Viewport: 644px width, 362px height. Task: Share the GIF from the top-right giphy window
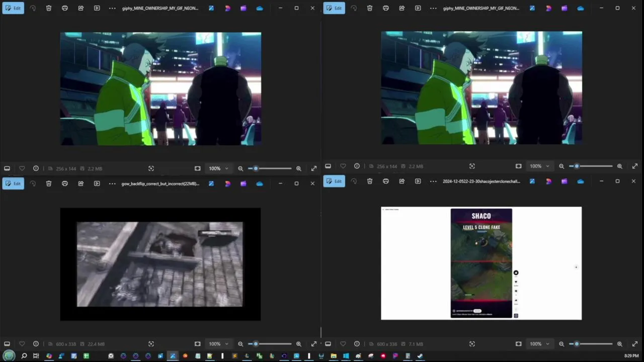(402, 8)
